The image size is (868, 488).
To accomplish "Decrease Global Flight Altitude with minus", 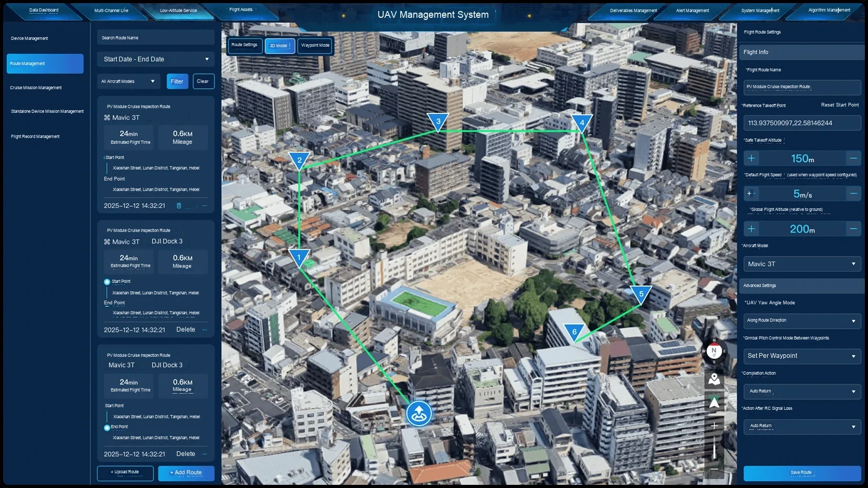I will coord(854,229).
